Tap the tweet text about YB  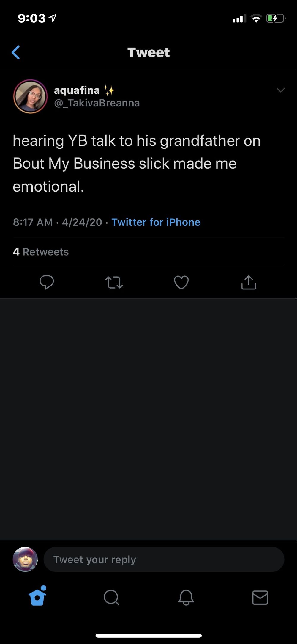(x=137, y=163)
